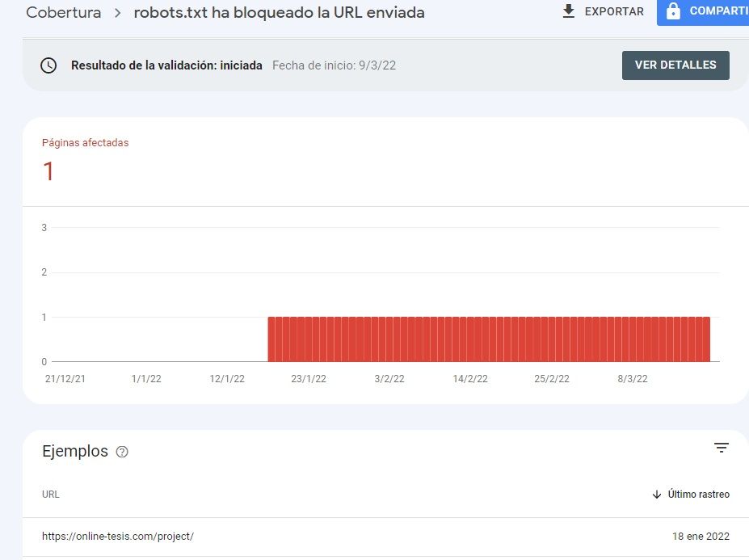Click the export download icon
This screenshot has height=560, width=749.
pyautogui.click(x=569, y=11)
